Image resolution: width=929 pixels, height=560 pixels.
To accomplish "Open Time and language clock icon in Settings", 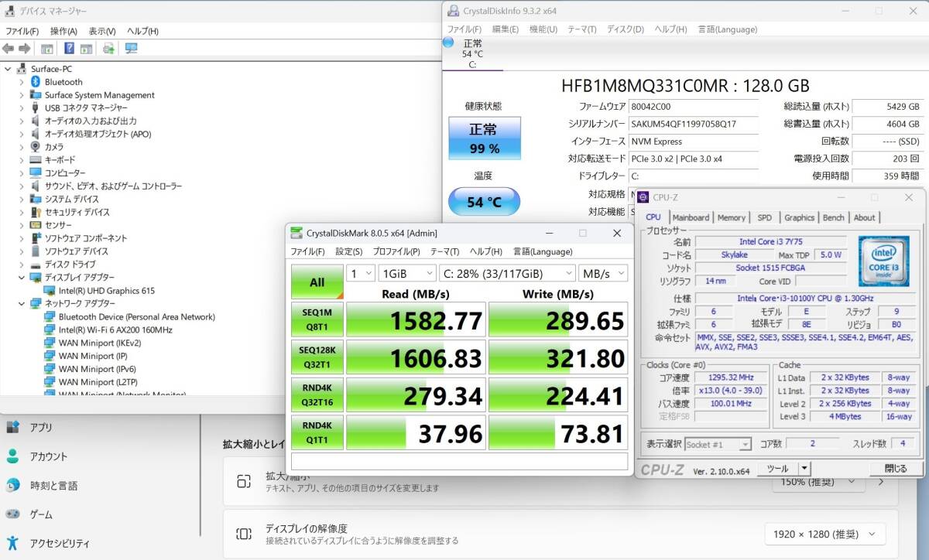I will (x=12, y=485).
